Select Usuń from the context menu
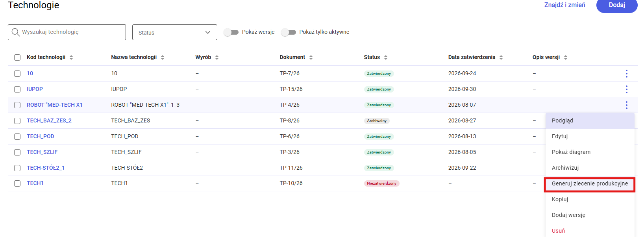644x237 pixels. [x=590, y=231]
